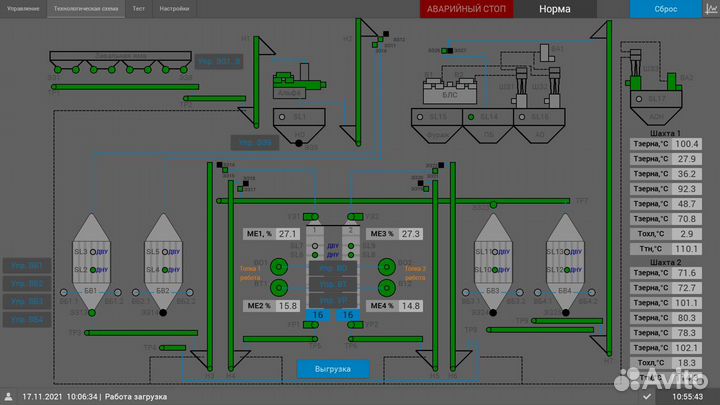
Task: Open the Упр. БВ1 control button
Action: (26, 266)
